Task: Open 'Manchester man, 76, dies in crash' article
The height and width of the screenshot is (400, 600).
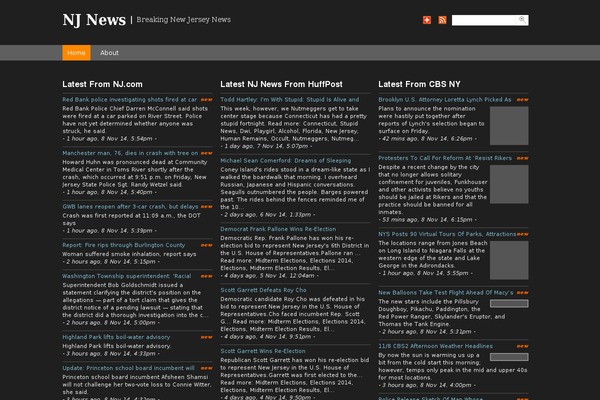Action: pos(130,153)
